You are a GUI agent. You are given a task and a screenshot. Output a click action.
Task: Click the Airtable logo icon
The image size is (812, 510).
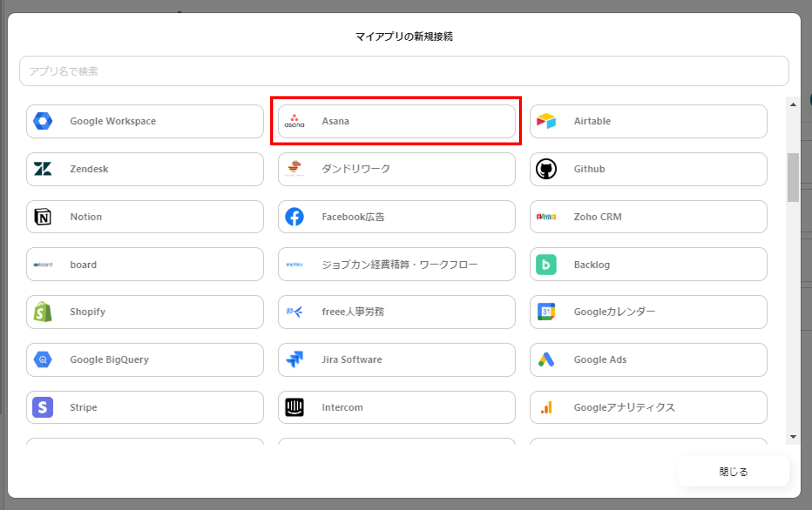click(546, 121)
